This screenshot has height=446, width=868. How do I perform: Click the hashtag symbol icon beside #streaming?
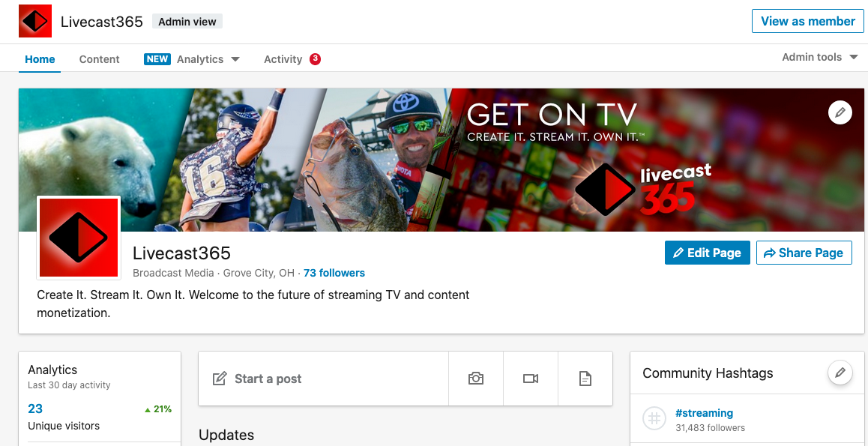point(654,419)
